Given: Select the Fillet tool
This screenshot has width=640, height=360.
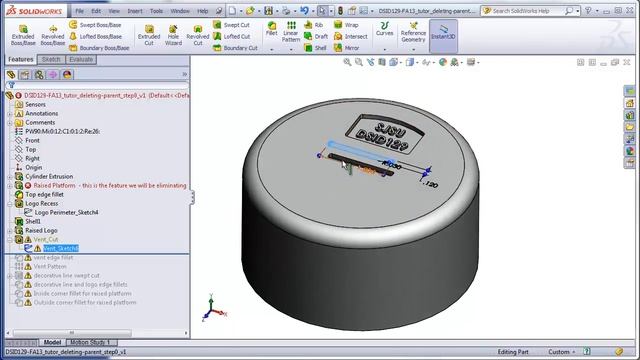Looking at the screenshot, I should [271, 29].
